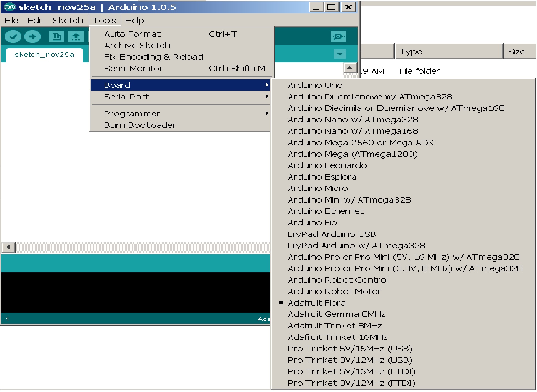Select Pro Trinket 5V/16MHz (USB)
The image size is (537, 392).
[x=403, y=349]
